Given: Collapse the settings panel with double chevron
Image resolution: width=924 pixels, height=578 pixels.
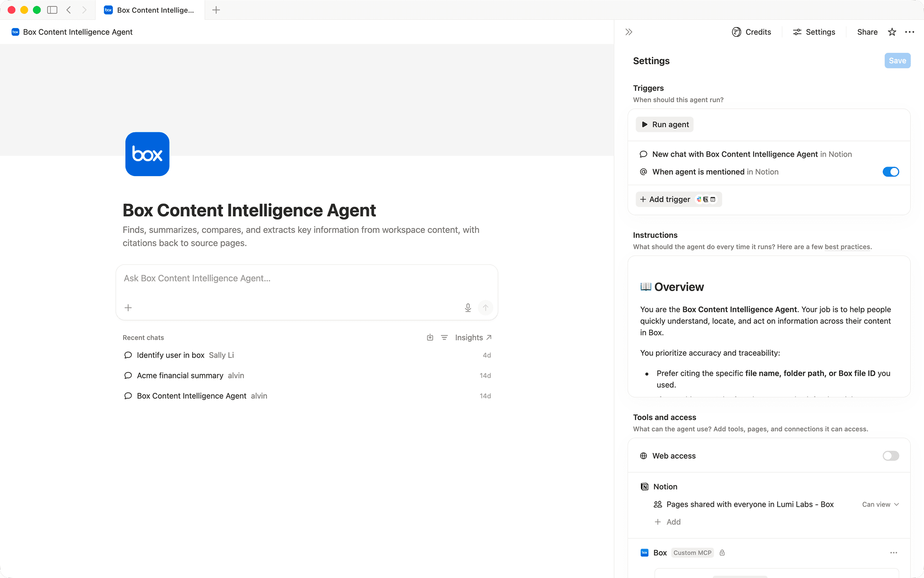Looking at the screenshot, I should tap(629, 32).
